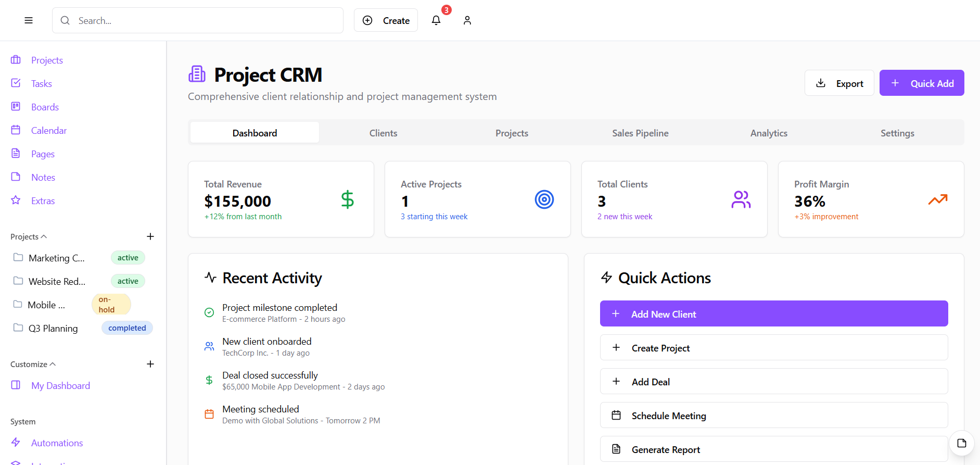The height and width of the screenshot is (465, 980).
Task: Click the Tasks checkbox icon in sidebar
Action: point(16,83)
